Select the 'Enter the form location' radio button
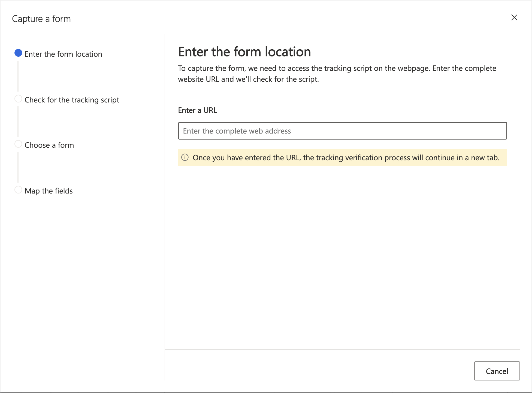Viewport: 532px width, 393px height. [x=18, y=54]
